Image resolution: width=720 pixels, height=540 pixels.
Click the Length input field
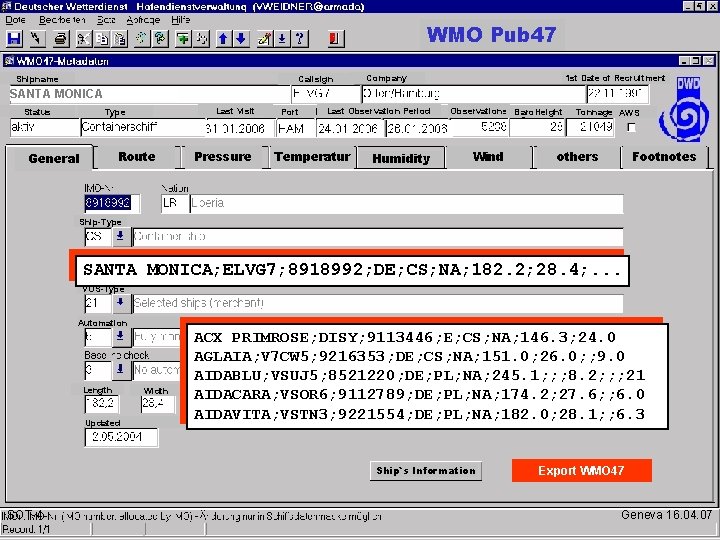pyautogui.click(x=102, y=404)
